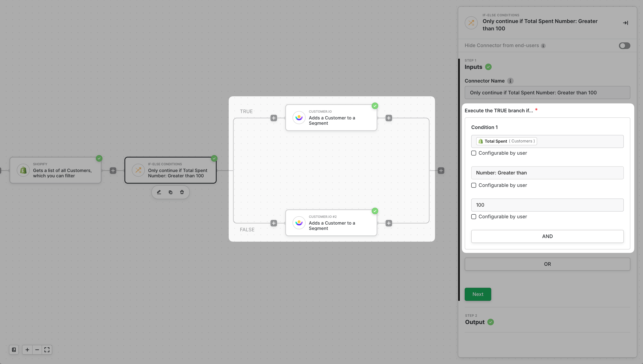Click the green Next button
The image size is (643, 364).
coord(478,294)
